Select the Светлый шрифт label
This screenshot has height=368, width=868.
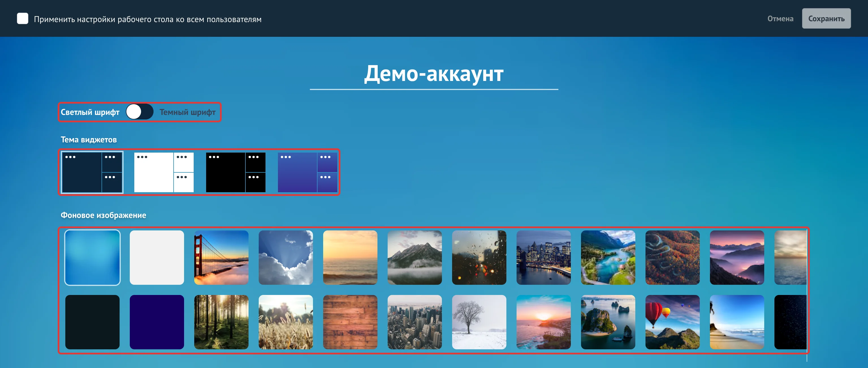point(90,112)
